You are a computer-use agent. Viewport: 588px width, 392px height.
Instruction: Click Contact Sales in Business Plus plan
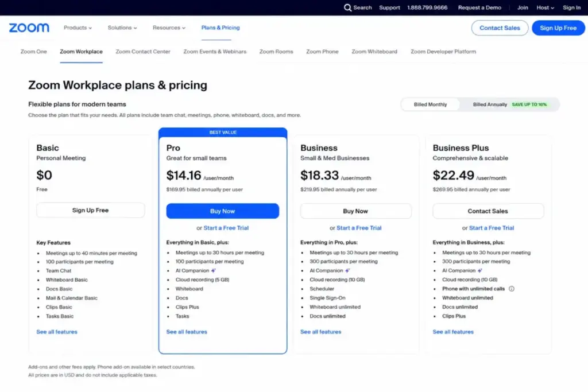pyautogui.click(x=488, y=211)
